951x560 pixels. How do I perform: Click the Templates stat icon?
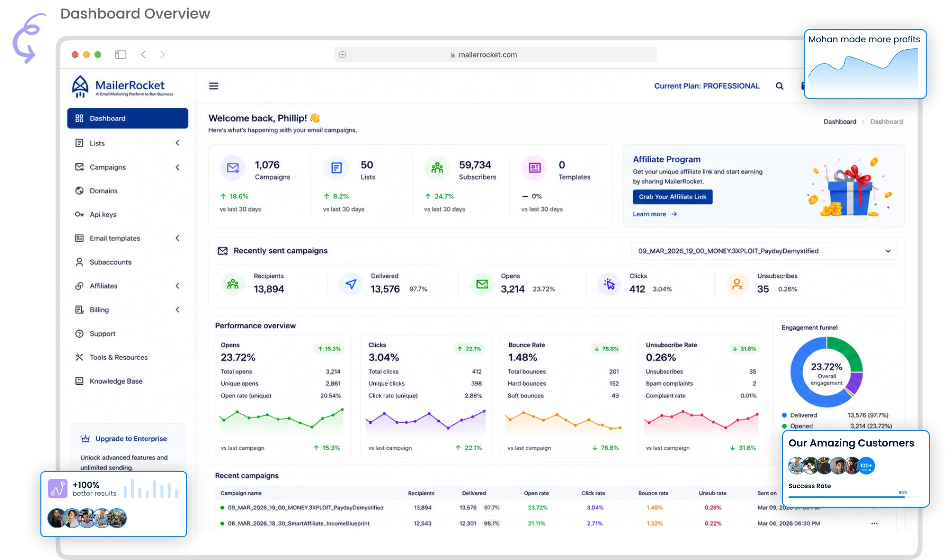[x=535, y=168]
